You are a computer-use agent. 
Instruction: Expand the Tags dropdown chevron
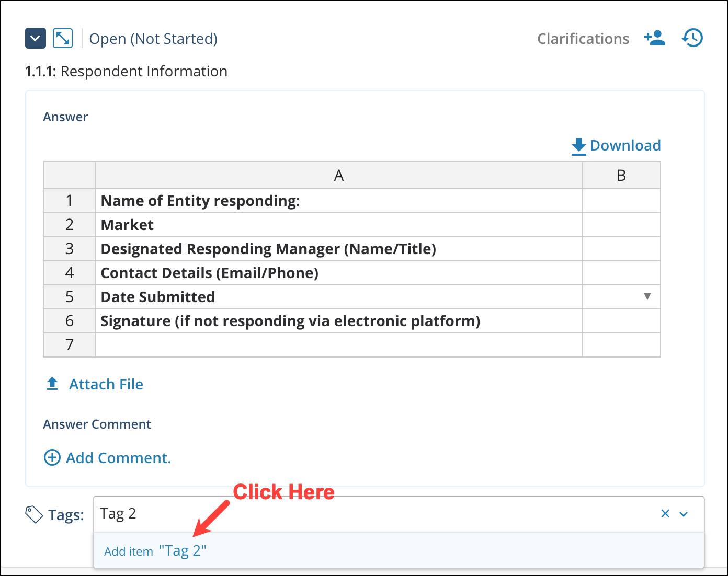tap(684, 514)
